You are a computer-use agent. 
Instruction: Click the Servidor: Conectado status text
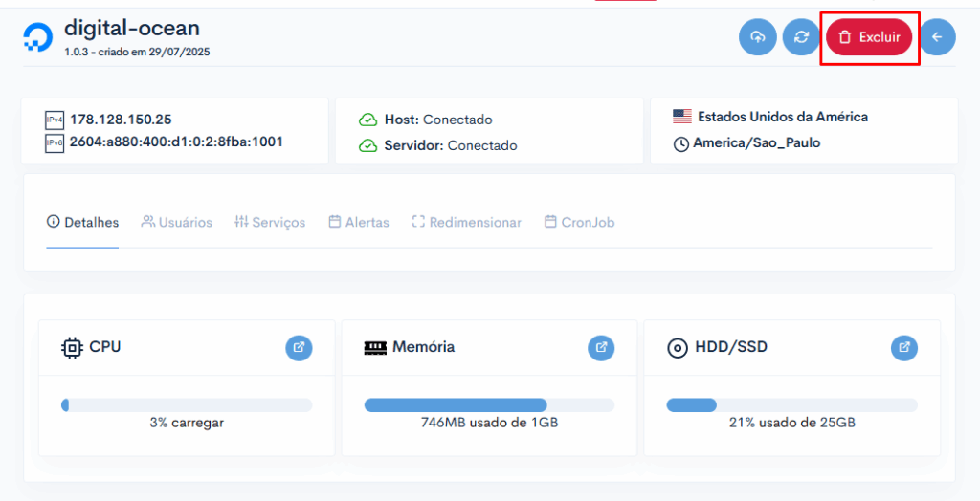451,145
